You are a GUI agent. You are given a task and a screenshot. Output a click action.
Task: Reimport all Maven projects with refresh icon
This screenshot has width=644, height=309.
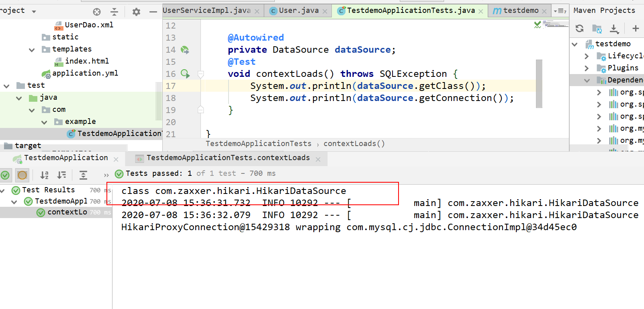pyautogui.click(x=579, y=29)
